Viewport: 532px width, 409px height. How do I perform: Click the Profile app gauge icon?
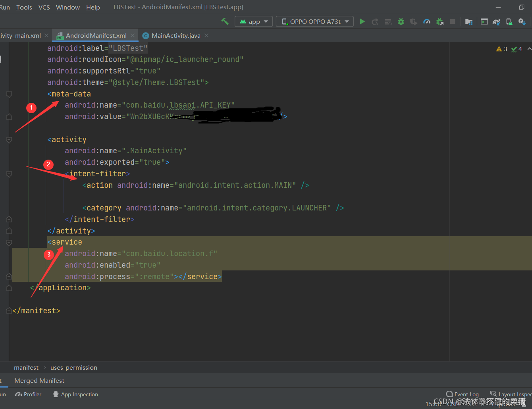[x=427, y=21]
